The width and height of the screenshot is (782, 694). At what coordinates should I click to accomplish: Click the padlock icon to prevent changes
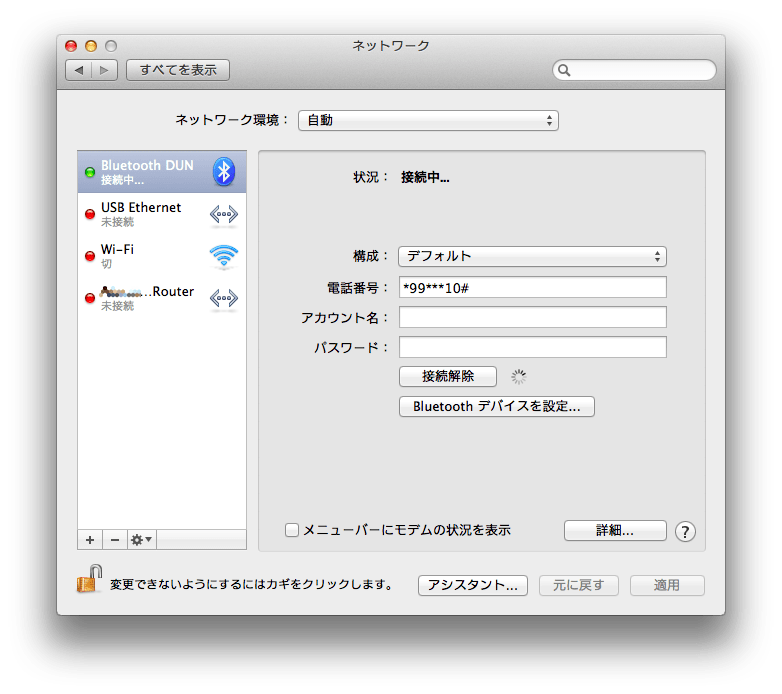[x=90, y=579]
